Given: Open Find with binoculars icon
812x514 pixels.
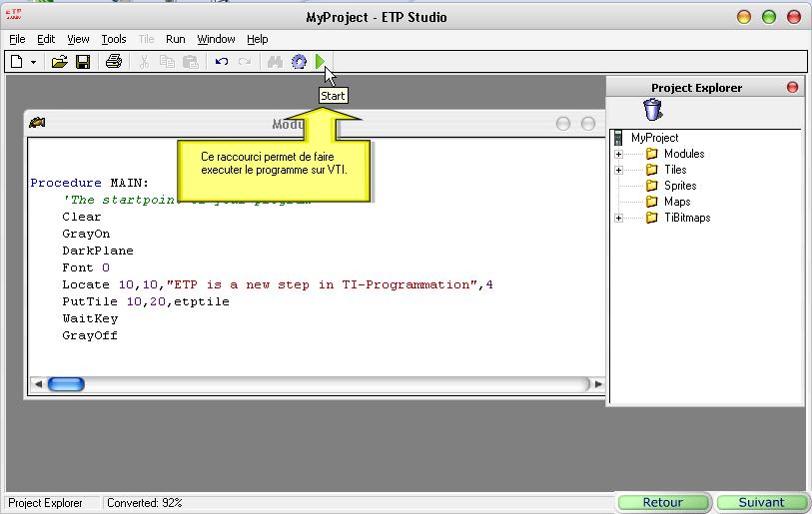Looking at the screenshot, I should click(275, 62).
